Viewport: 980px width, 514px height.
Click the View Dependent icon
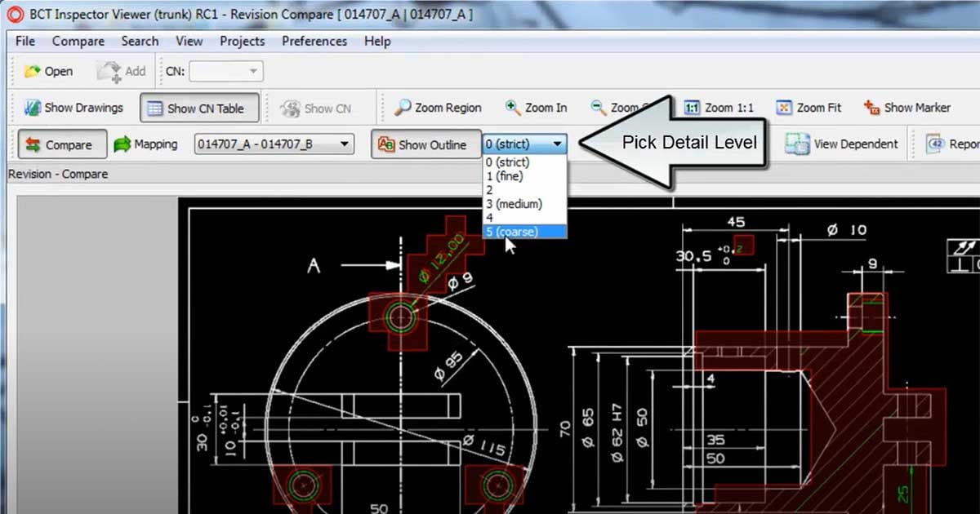(x=797, y=144)
